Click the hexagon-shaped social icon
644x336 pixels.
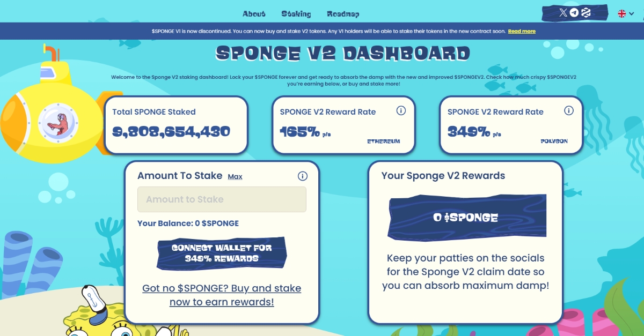586,13
